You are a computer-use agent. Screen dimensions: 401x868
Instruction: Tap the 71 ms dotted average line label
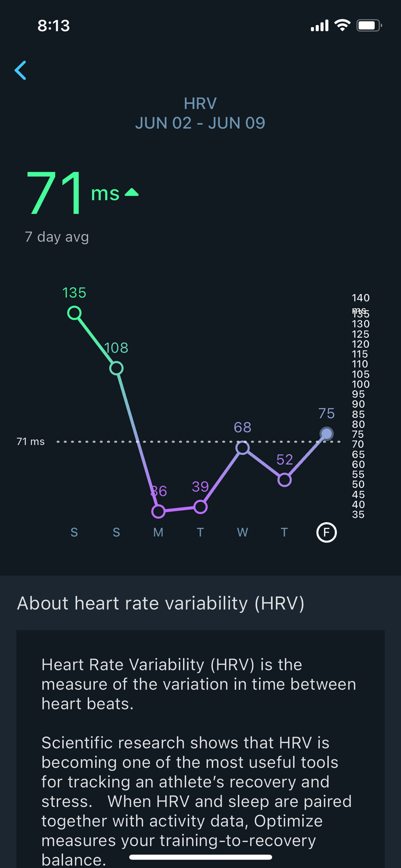point(31,442)
